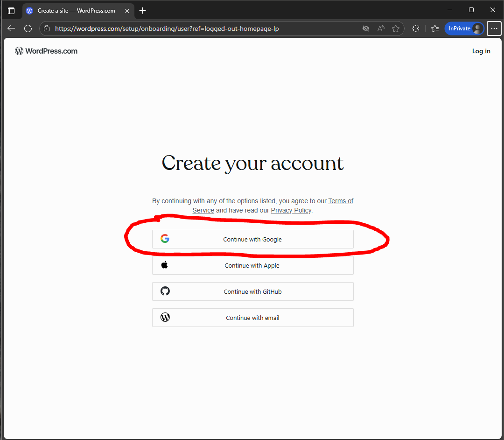
Task: Open the Terms of Service link
Action: point(340,201)
